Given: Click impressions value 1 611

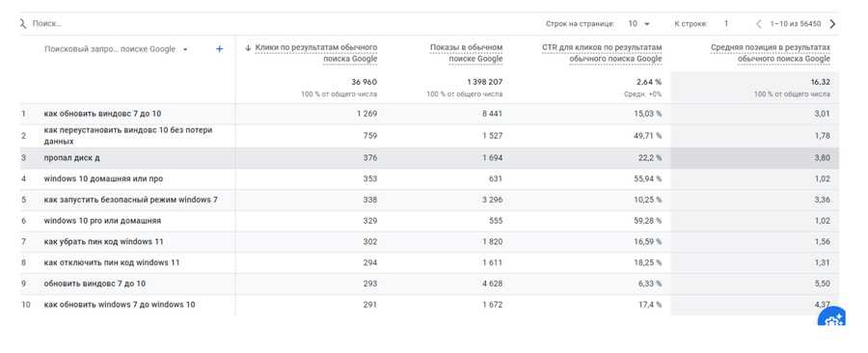Looking at the screenshot, I should [493, 262].
